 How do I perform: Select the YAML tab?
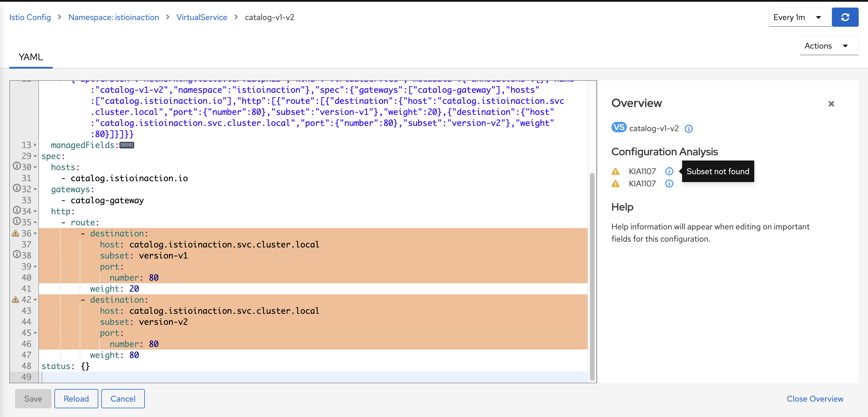[x=31, y=57]
